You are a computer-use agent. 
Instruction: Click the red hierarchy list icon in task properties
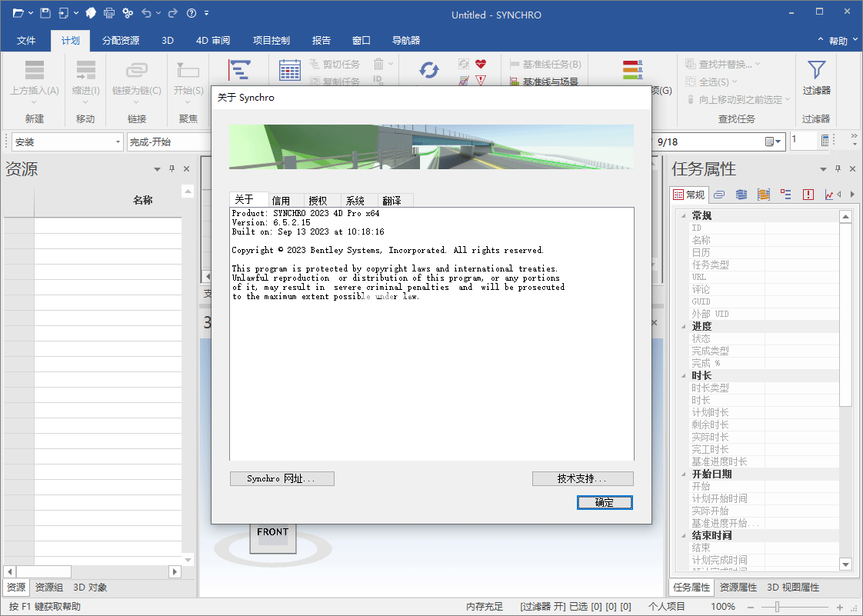[785, 195]
